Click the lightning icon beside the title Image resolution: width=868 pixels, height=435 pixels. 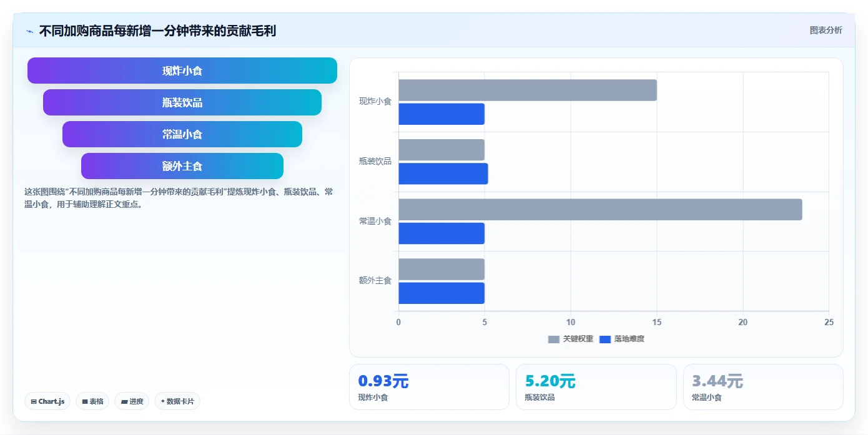click(29, 31)
